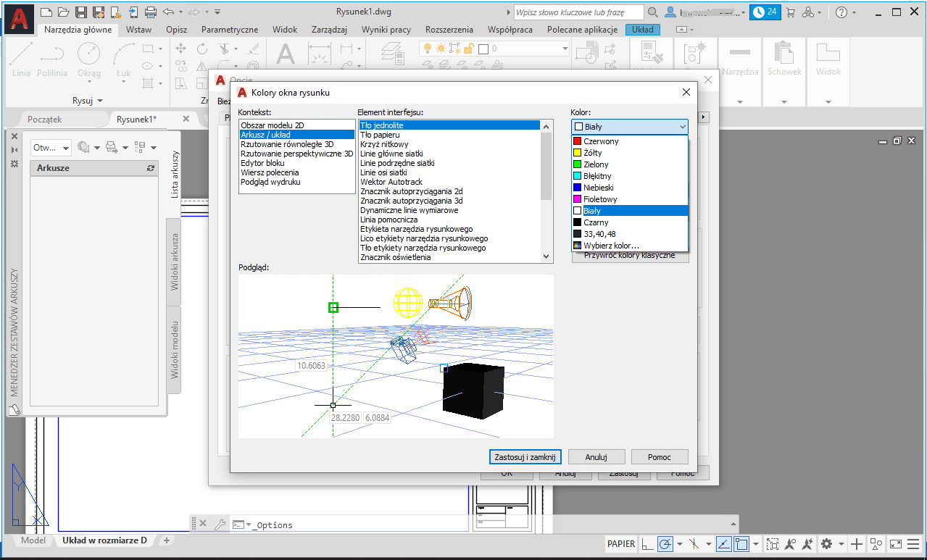
Task: Toggle PAPIER space button
Action: point(621,543)
